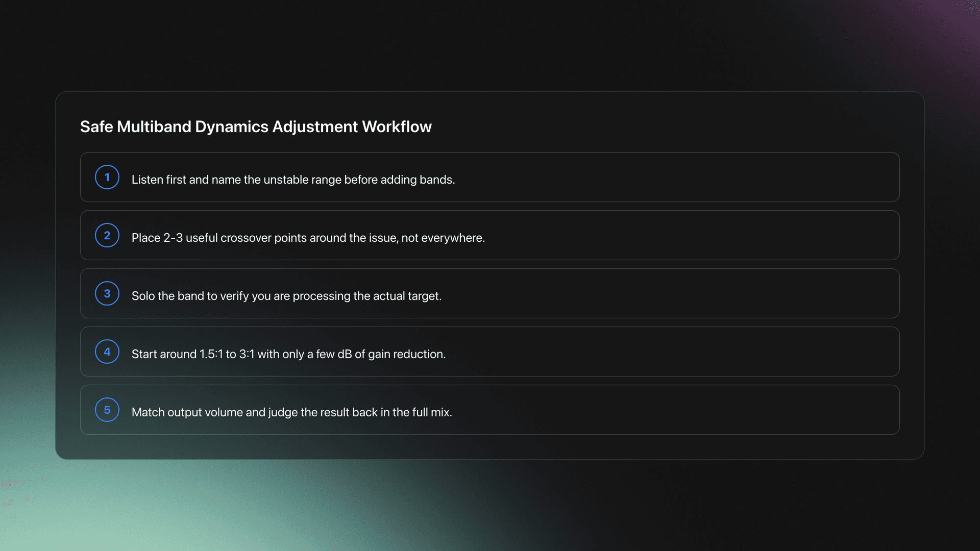Select the circled 1 indicator
This screenshot has height=551, width=980.
click(x=107, y=177)
